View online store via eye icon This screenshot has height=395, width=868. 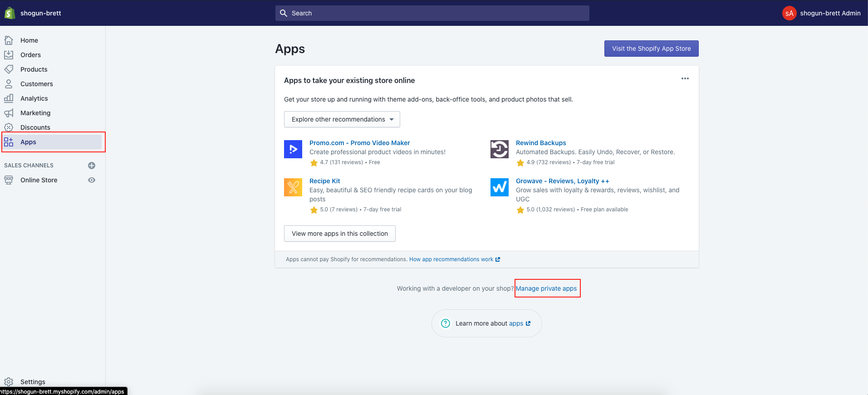tap(92, 180)
